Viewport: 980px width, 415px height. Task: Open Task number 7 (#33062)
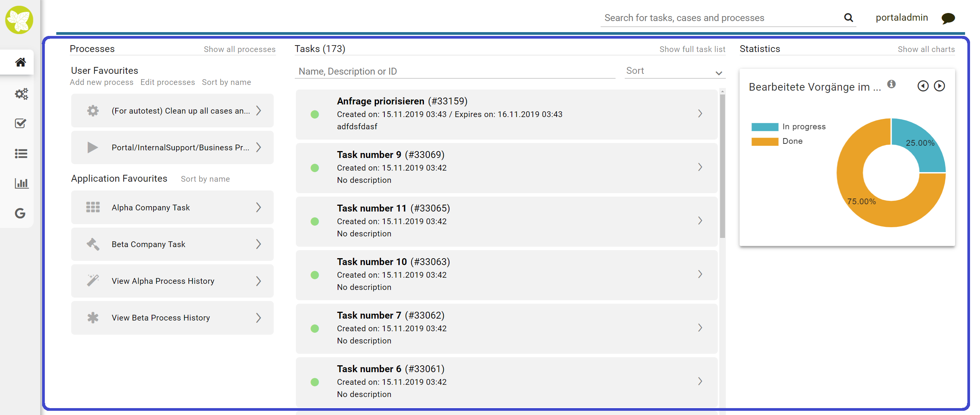coord(506,328)
